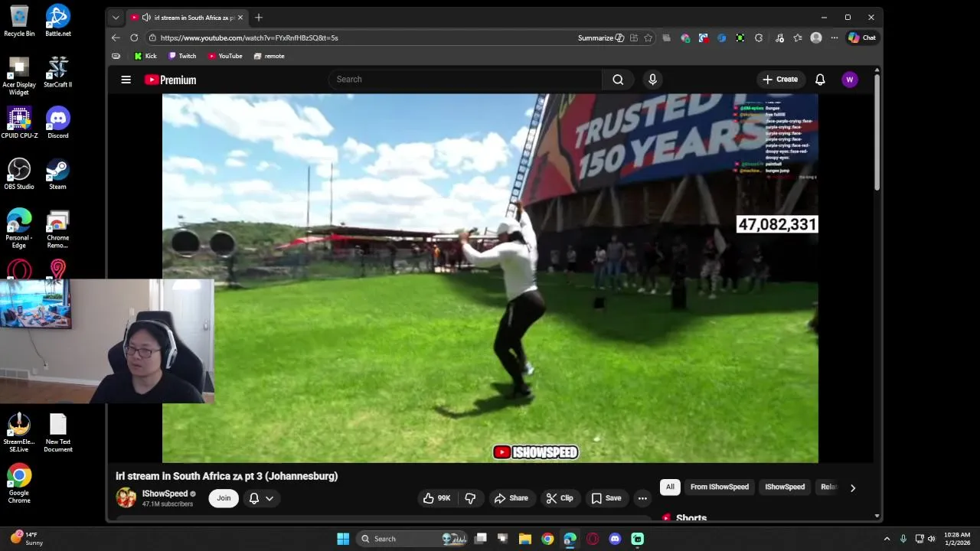Open the Twitch bookmark
Screen dimensions: 980x551
pos(182,56)
